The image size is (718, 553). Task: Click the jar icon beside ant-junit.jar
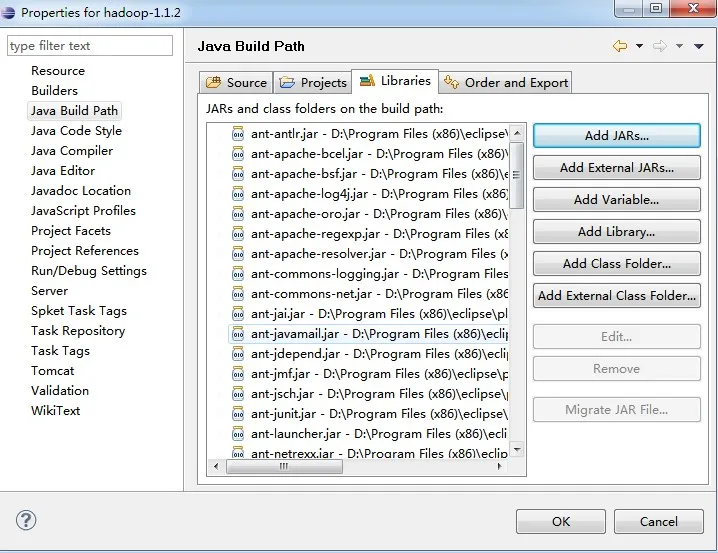(x=238, y=413)
